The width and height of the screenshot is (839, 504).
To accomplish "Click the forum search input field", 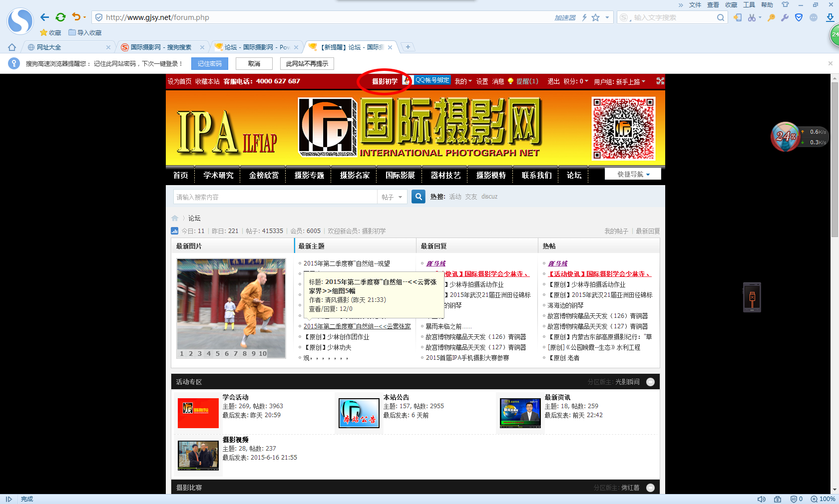I will [275, 197].
